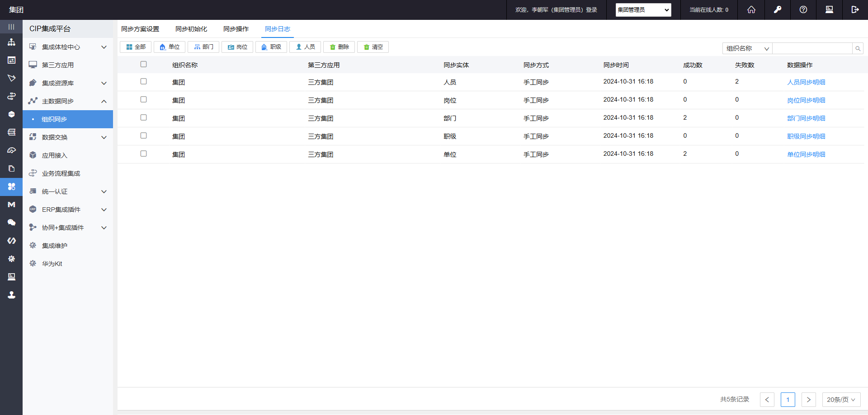This screenshot has height=415, width=868.
Task: Toggle the select-all checkbox in table header
Action: click(143, 64)
